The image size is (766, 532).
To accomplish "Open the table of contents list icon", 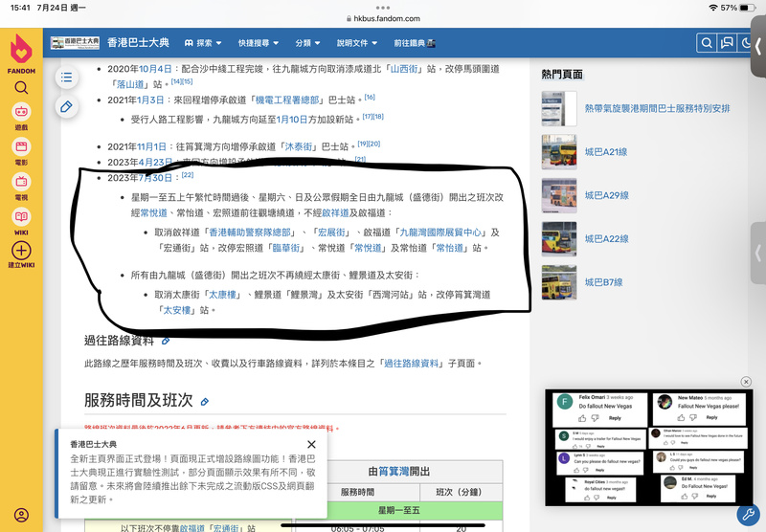I will (66, 78).
